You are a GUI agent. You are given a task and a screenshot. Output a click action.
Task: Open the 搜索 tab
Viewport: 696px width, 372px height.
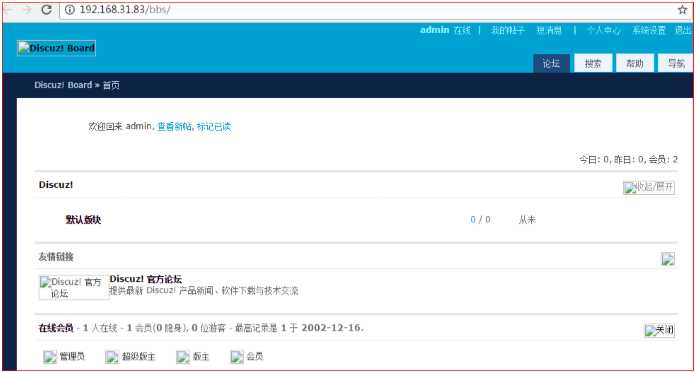tap(593, 63)
